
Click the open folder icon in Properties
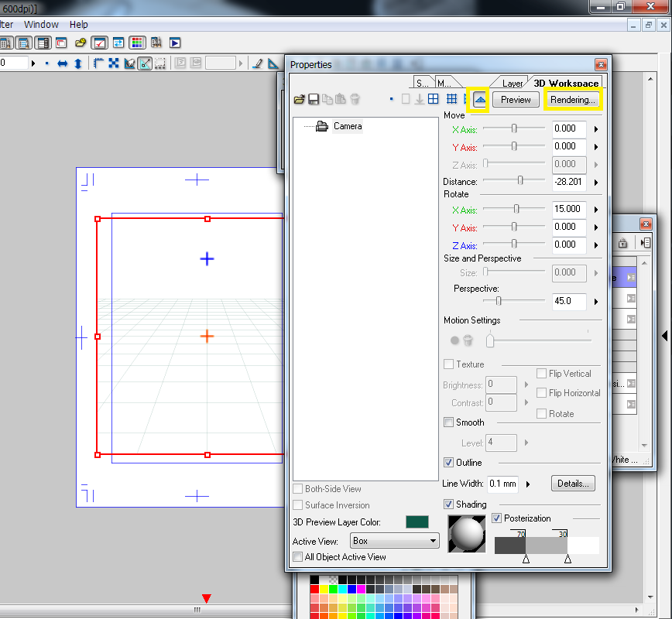click(x=300, y=99)
